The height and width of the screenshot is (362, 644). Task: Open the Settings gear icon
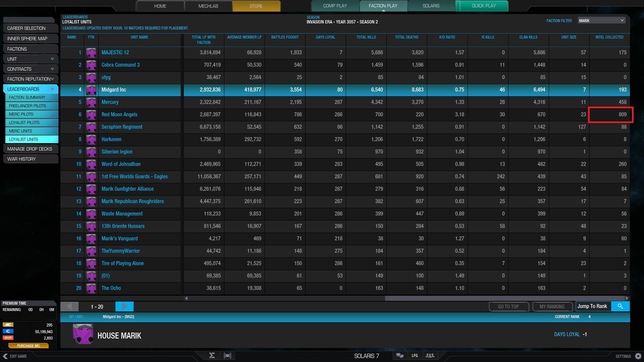638,356
